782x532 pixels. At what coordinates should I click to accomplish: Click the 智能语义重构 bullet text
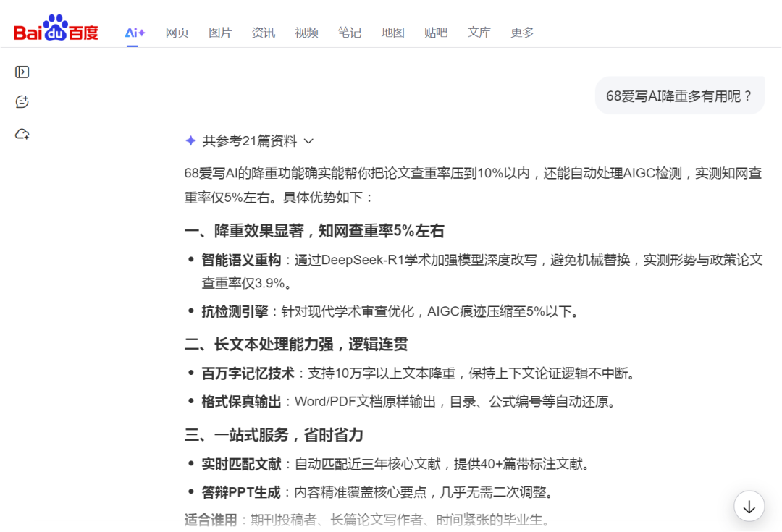pyautogui.click(x=482, y=271)
